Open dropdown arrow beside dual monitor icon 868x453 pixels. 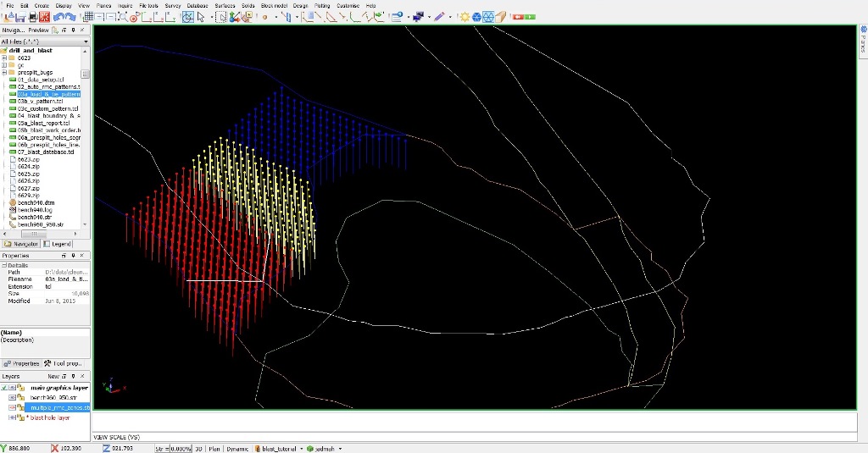(x=429, y=17)
